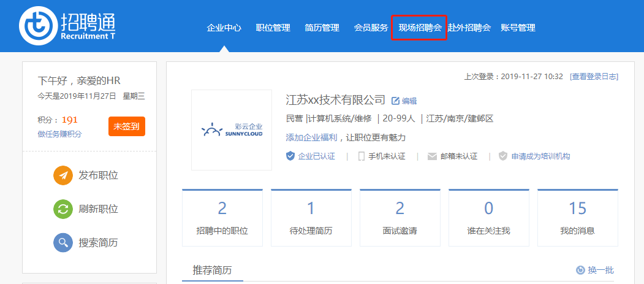644x284 pixels.
Task: Click the orange 发布职位 icon
Action: coord(63,175)
